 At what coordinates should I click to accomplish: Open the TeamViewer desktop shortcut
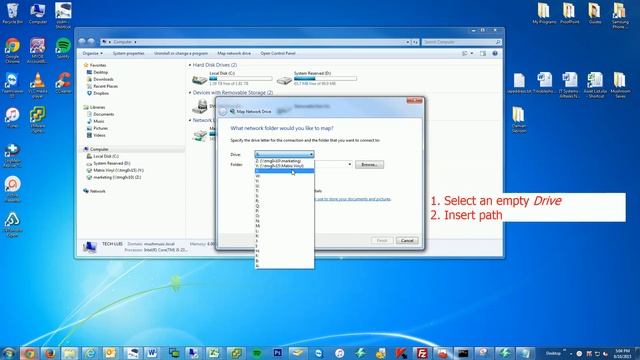[x=12, y=85]
